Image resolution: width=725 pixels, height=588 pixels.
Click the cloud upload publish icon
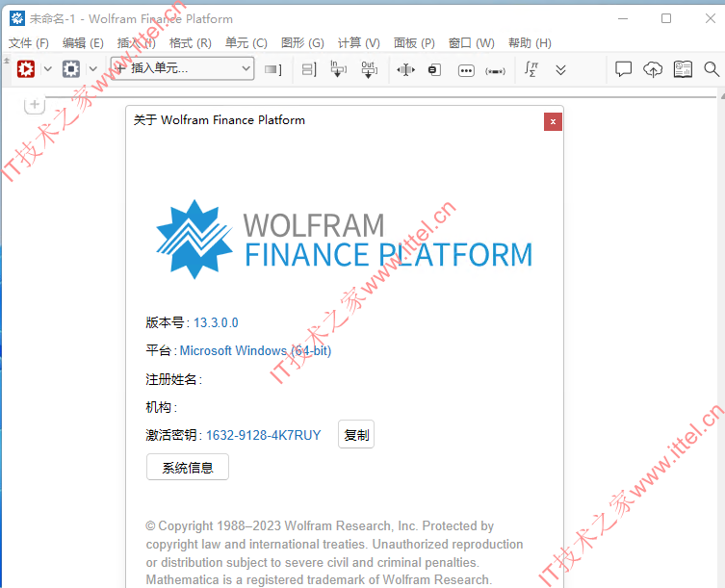(x=653, y=69)
